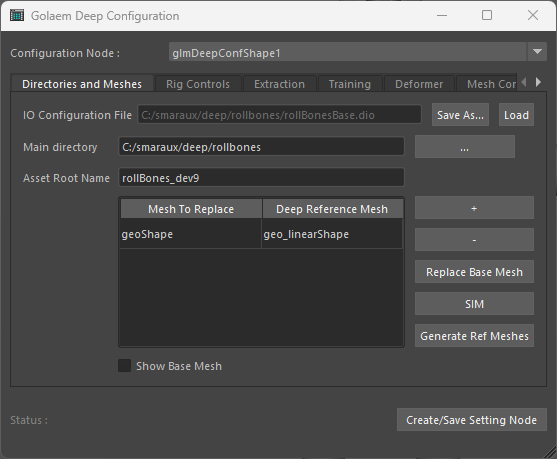The image size is (557, 459).
Task: Browse main directory with the ... button
Action: (x=465, y=146)
